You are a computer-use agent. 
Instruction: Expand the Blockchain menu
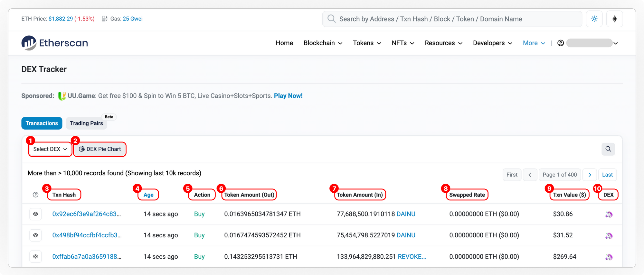323,43
